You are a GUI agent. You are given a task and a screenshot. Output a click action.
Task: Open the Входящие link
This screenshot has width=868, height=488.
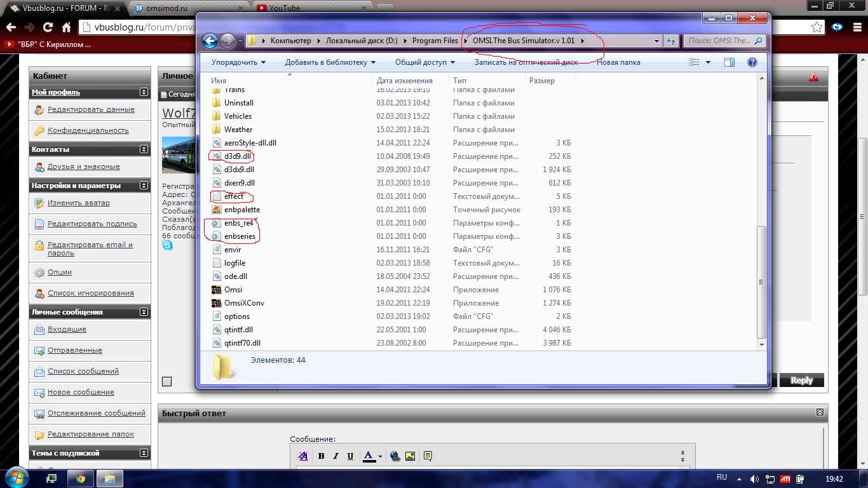[x=67, y=329]
